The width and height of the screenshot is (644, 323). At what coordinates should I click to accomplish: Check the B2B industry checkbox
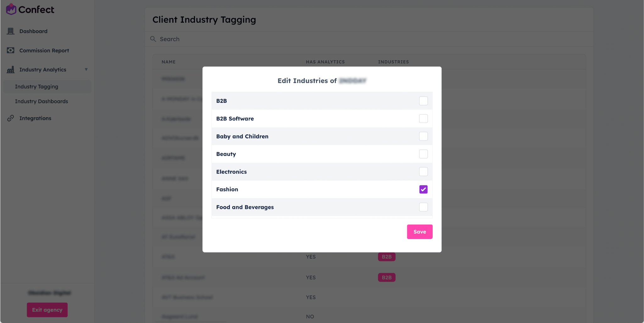point(423,101)
